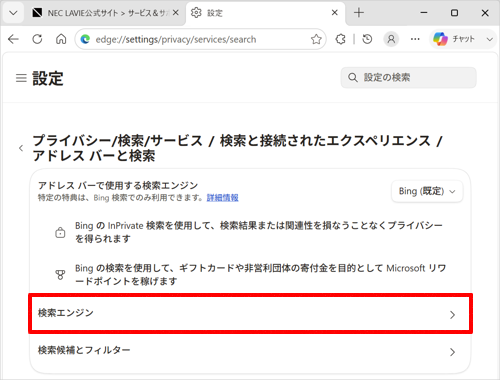
Task: Click the 設定 page heading
Action: tap(48, 79)
